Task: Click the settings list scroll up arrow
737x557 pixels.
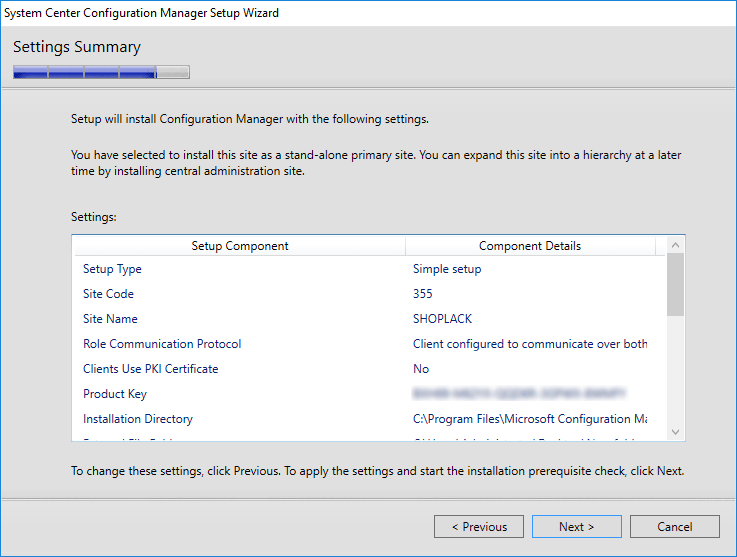Action: click(675, 245)
